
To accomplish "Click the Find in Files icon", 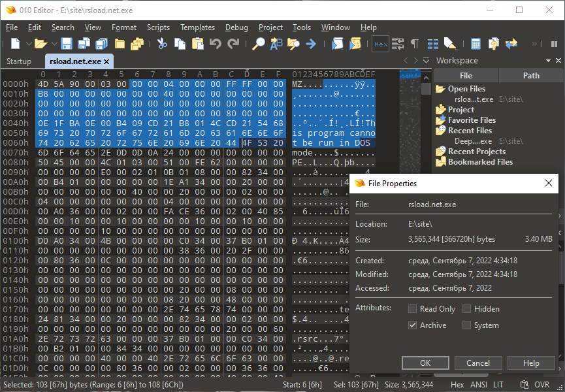I will pyautogui.click(x=293, y=44).
